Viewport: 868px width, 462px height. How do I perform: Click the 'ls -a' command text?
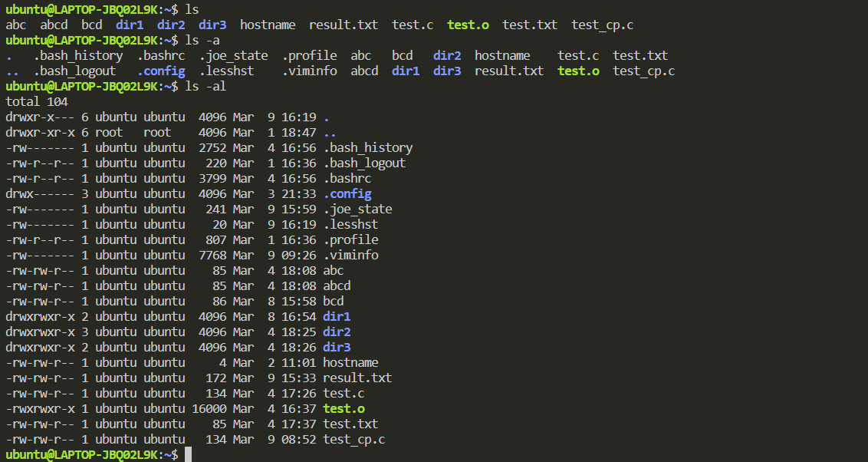pos(202,41)
